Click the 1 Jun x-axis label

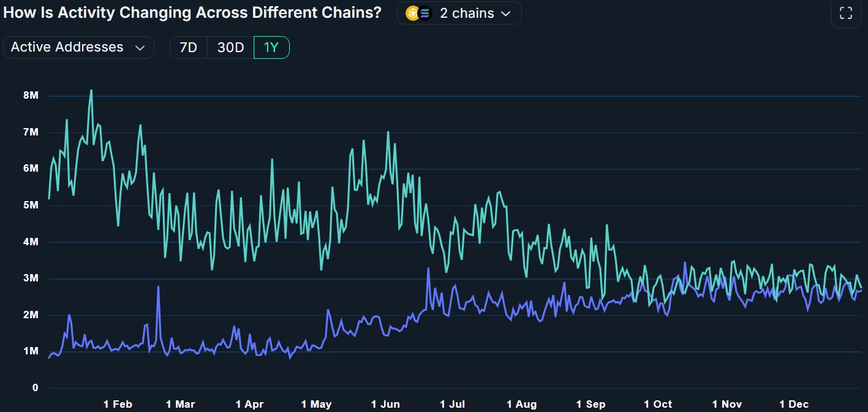click(x=385, y=404)
